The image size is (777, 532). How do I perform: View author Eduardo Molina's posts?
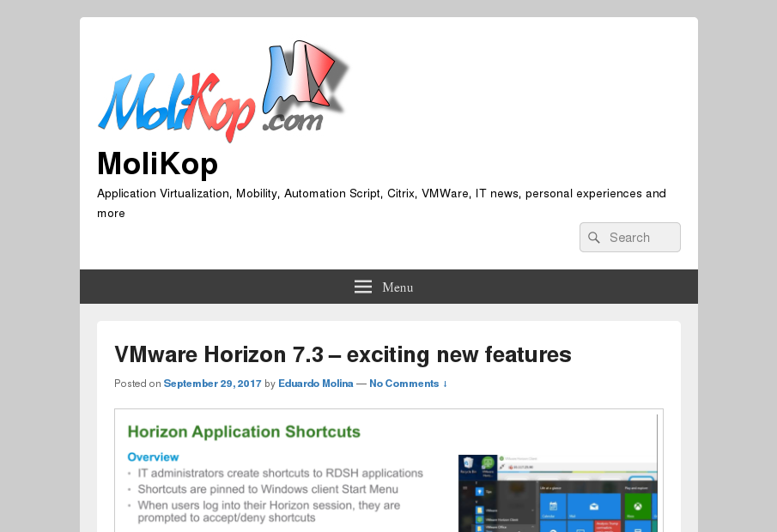[x=316, y=384]
